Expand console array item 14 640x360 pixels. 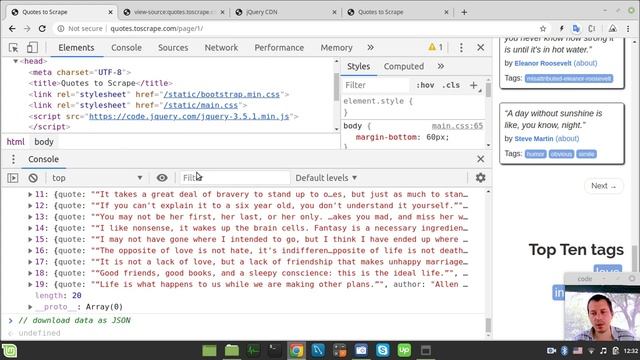pos(30,228)
